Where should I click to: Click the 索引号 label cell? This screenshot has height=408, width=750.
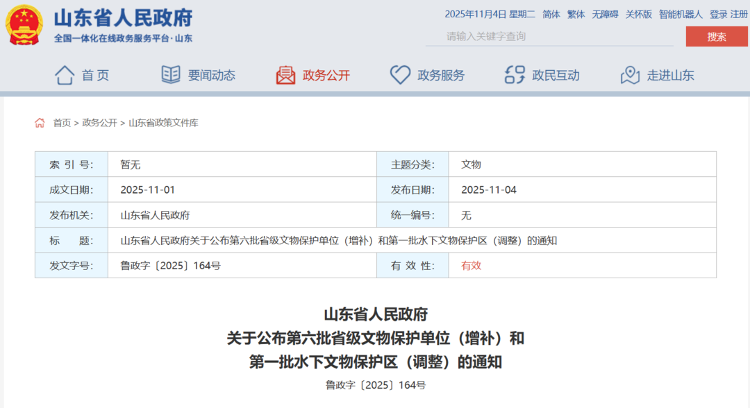pyautogui.click(x=71, y=165)
